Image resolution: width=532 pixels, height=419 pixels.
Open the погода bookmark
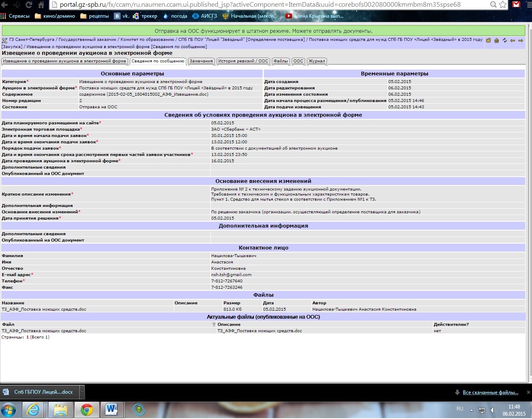[x=175, y=16]
